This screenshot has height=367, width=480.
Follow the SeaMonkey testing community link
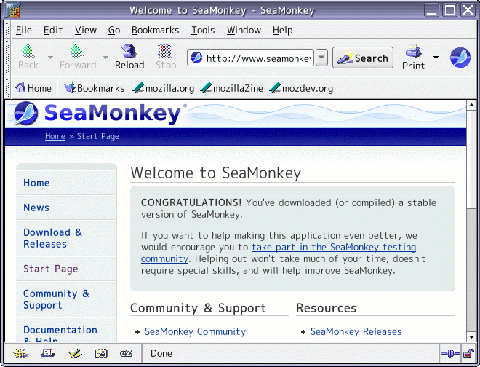click(x=278, y=253)
